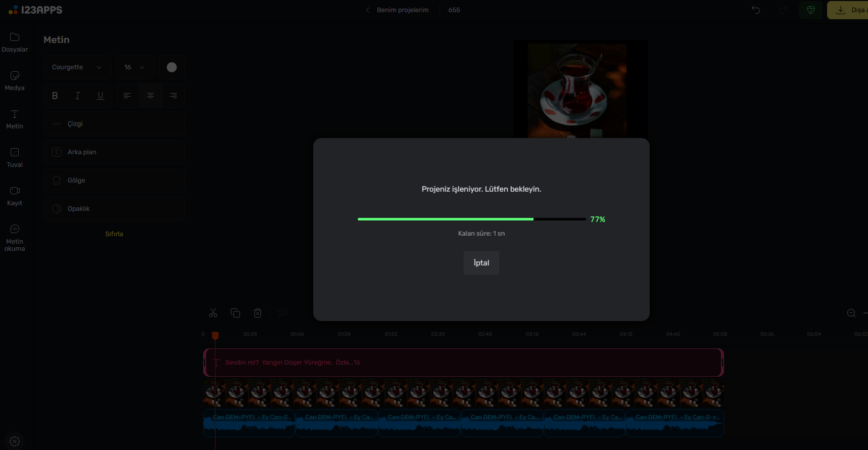Image resolution: width=868 pixels, height=450 pixels.
Task: Toggle underline text formatting
Action: (101, 96)
